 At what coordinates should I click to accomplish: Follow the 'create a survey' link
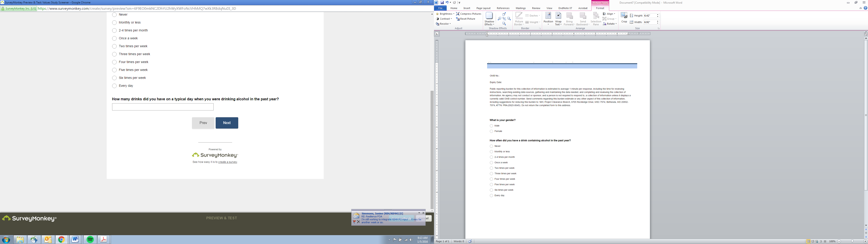227,162
